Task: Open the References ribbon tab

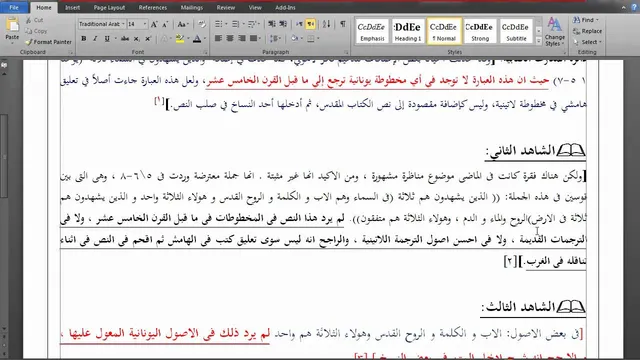Action: tap(153, 8)
